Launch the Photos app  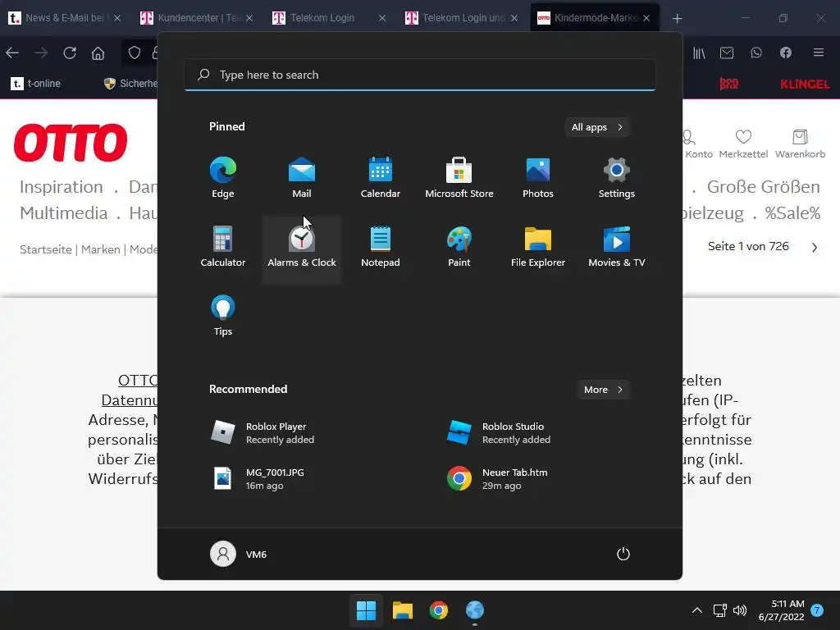point(538,178)
